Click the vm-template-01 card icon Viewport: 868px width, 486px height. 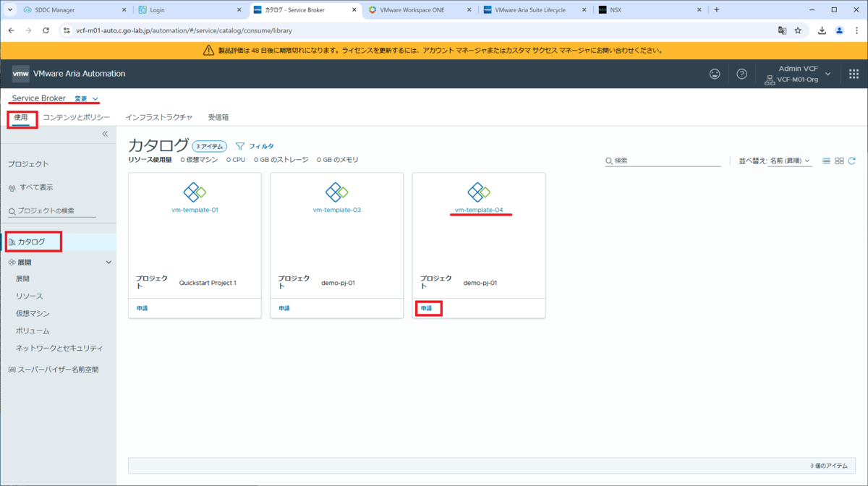point(195,192)
